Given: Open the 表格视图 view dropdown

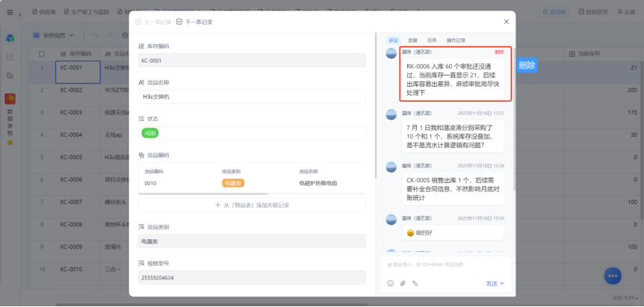Looking at the screenshot, I should click(53, 35).
